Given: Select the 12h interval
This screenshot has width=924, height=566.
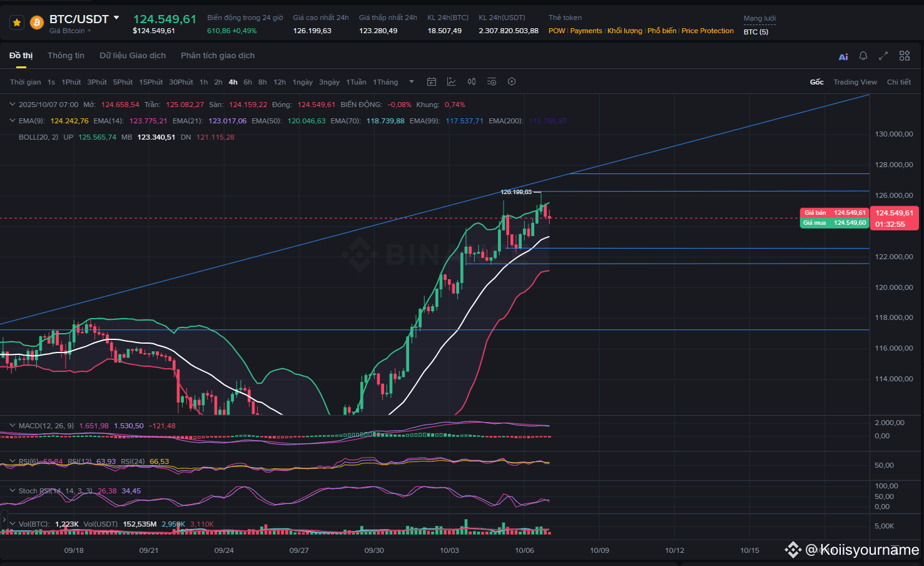Looking at the screenshot, I should coord(280,82).
